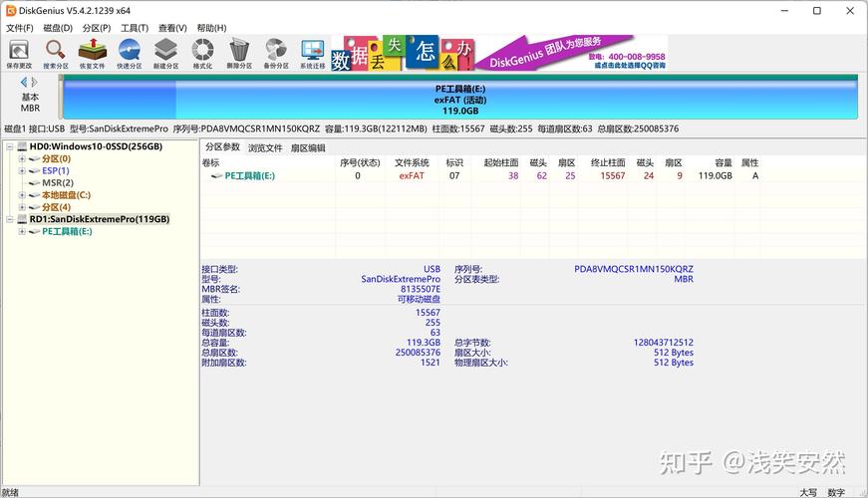
Task: Click the DiskGenius 团队为您服务 banner
Action: 571,54
